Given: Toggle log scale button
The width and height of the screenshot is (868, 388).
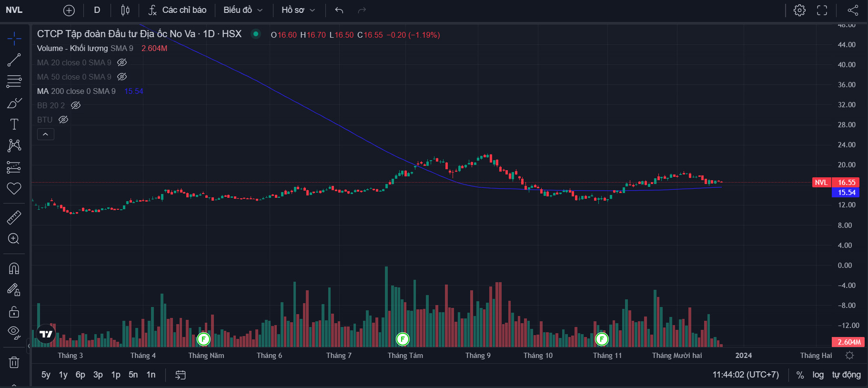Looking at the screenshot, I should click(818, 375).
